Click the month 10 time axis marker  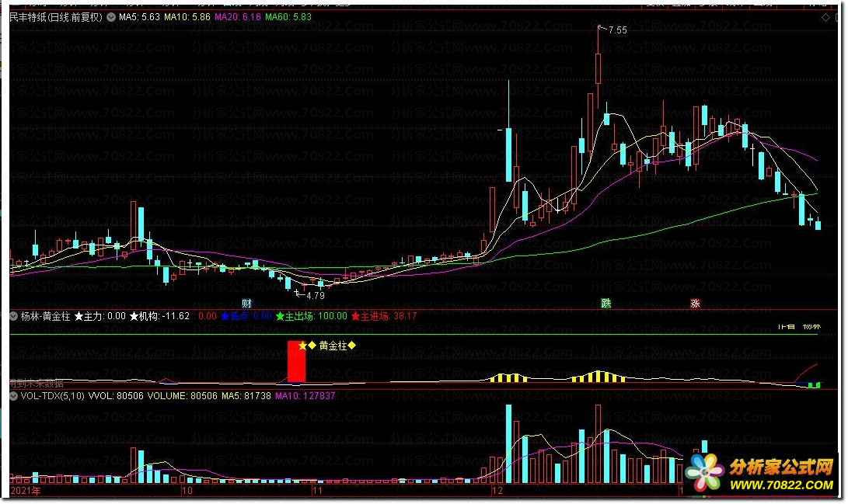pos(187,491)
